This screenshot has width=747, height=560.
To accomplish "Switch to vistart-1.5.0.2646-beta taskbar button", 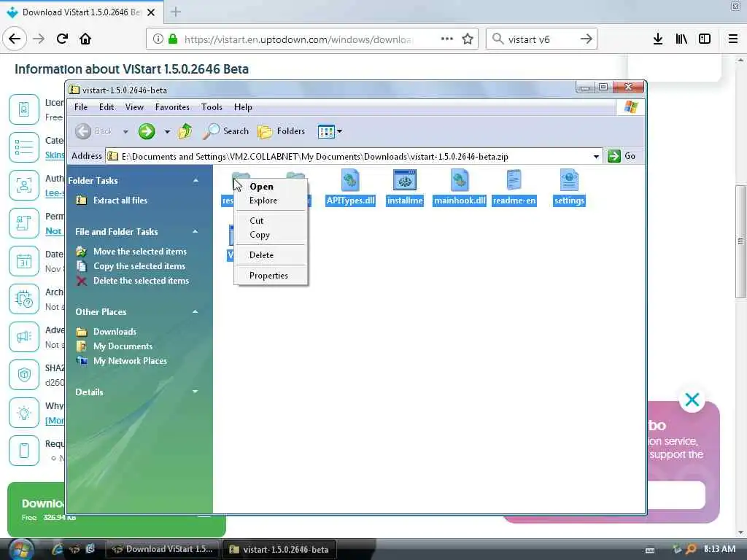I will [x=279, y=549].
